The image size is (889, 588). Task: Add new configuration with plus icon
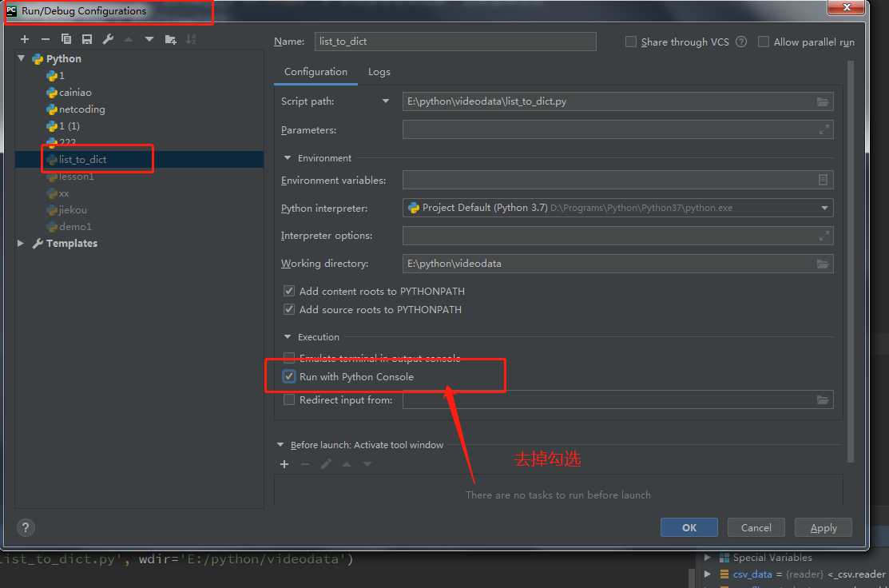(25, 39)
